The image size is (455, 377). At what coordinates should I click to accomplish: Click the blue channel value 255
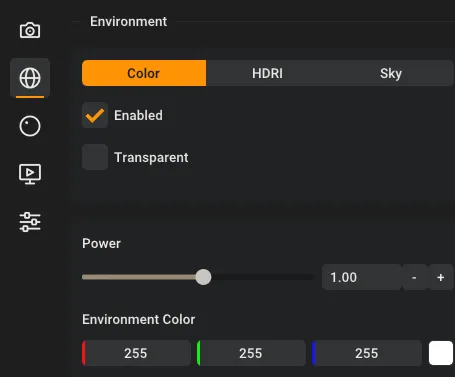click(x=367, y=353)
